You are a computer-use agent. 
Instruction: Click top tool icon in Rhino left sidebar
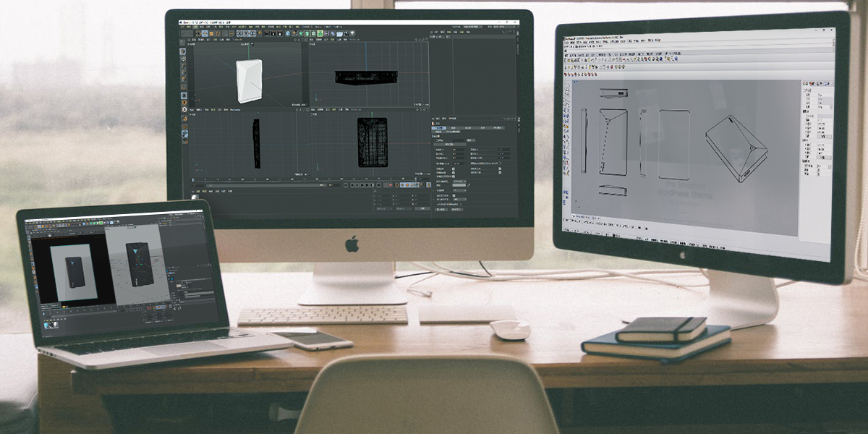point(566,85)
